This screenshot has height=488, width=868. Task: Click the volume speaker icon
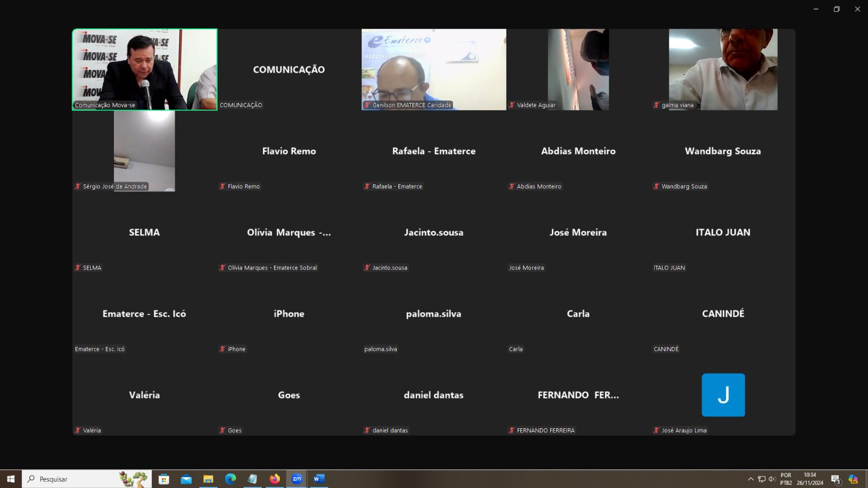click(771, 479)
